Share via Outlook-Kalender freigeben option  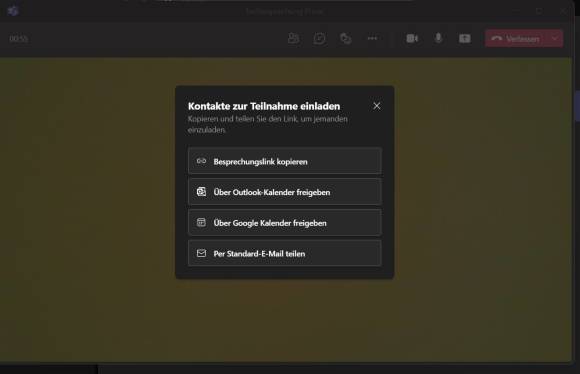coord(284,192)
